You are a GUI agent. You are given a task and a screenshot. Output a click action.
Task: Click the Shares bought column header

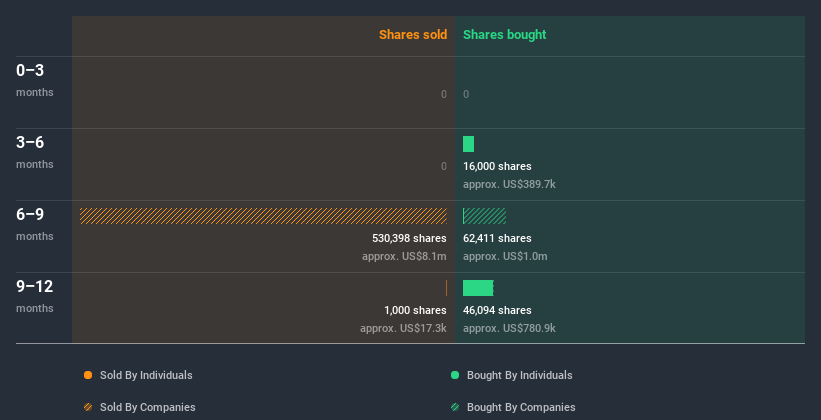505,35
